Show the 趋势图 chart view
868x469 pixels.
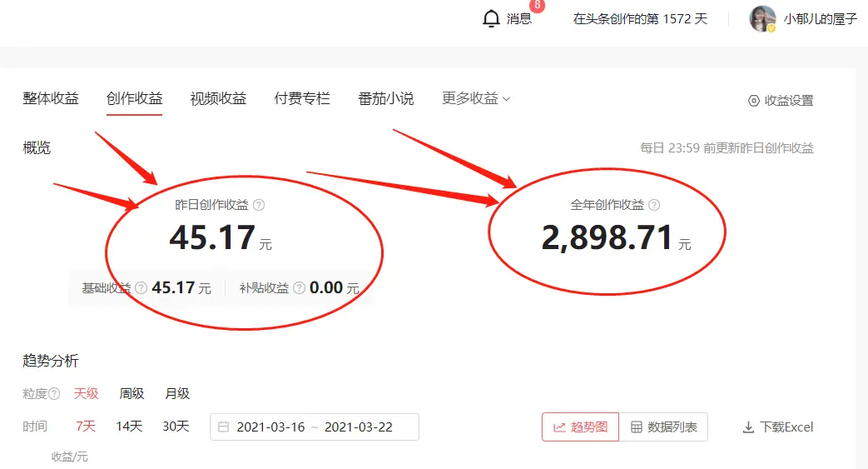(580, 427)
